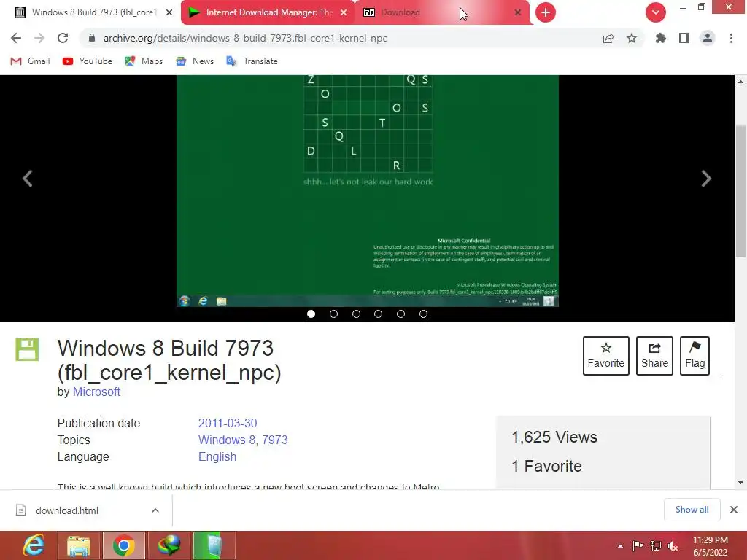The height and width of the screenshot is (560, 747).
Task: Open the tab search dropdown arrow
Action: tap(656, 12)
